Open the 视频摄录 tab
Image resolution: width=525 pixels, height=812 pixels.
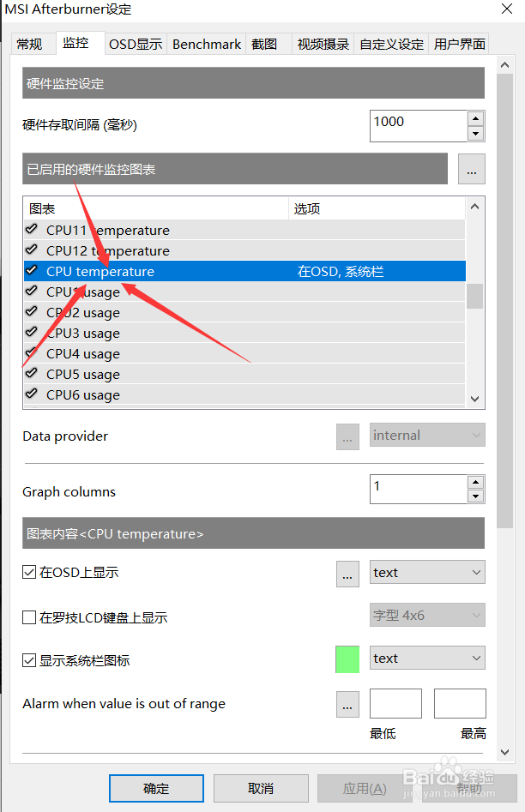click(323, 45)
